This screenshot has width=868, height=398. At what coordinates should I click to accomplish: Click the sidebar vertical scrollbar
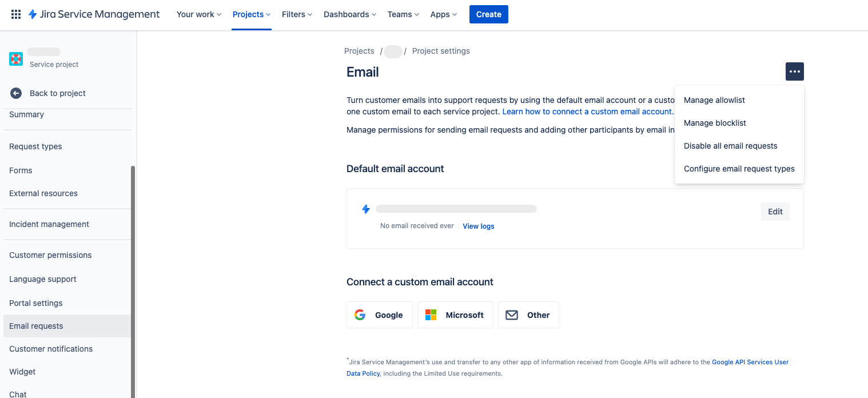[x=133, y=282]
